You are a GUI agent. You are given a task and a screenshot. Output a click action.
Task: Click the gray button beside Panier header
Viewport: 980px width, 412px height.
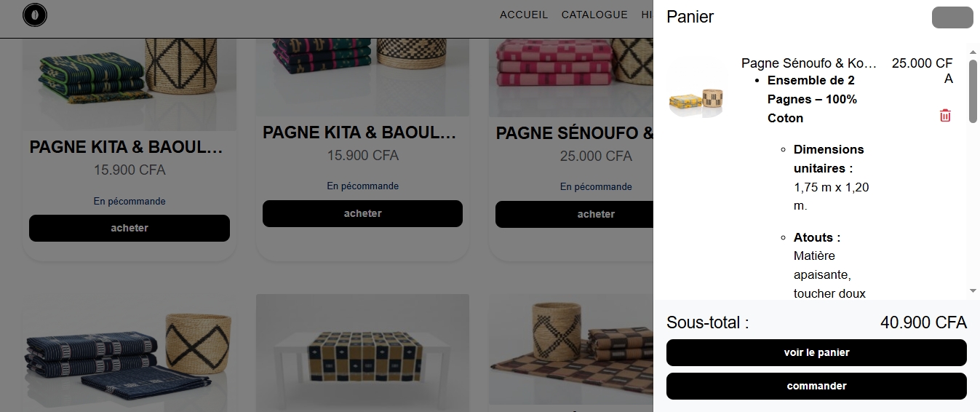pos(952,17)
